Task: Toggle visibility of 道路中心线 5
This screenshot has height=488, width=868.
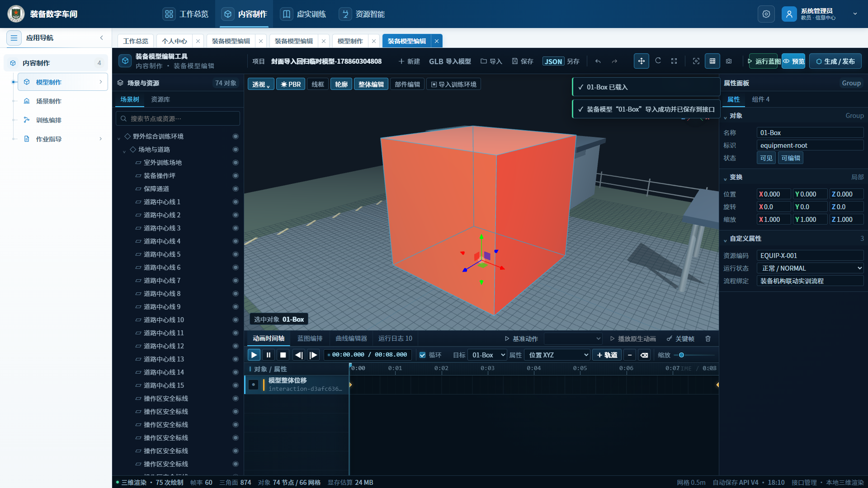Action: pos(236,254)
